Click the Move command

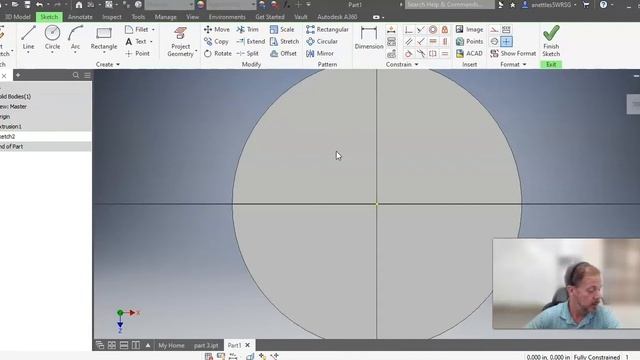pyautogui.click(x=217, y=29)
